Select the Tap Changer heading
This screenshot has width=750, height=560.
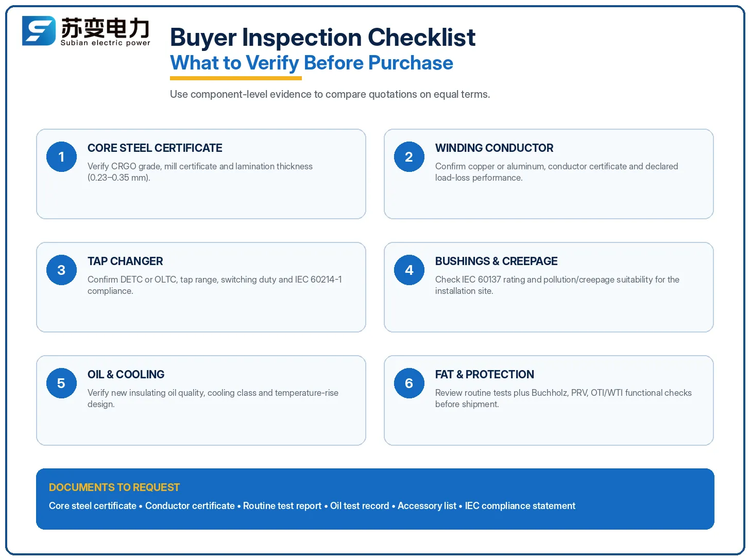pyautogui.click(x=125, y=261)
